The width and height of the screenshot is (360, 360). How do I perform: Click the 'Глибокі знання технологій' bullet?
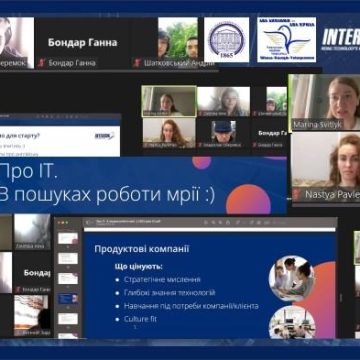[170, 293]
